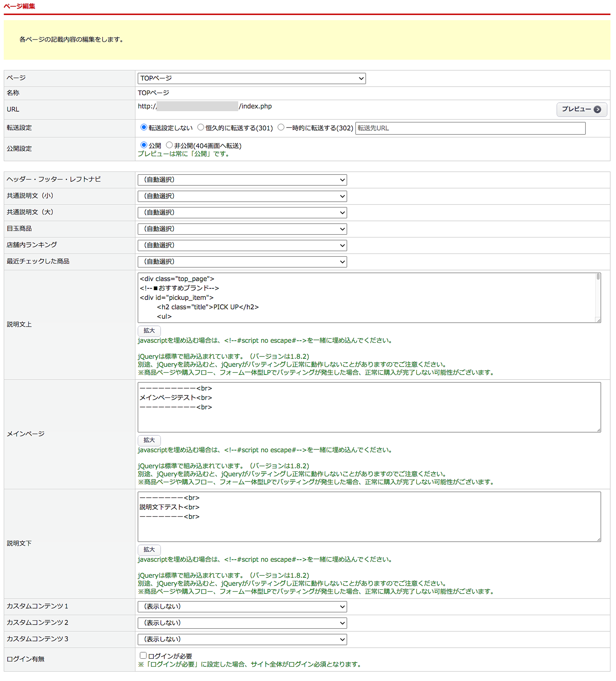This screenshot has width=616, height=681.
Task: Click resize handle of 説明文下 textarea
Action: coord(598,540)
